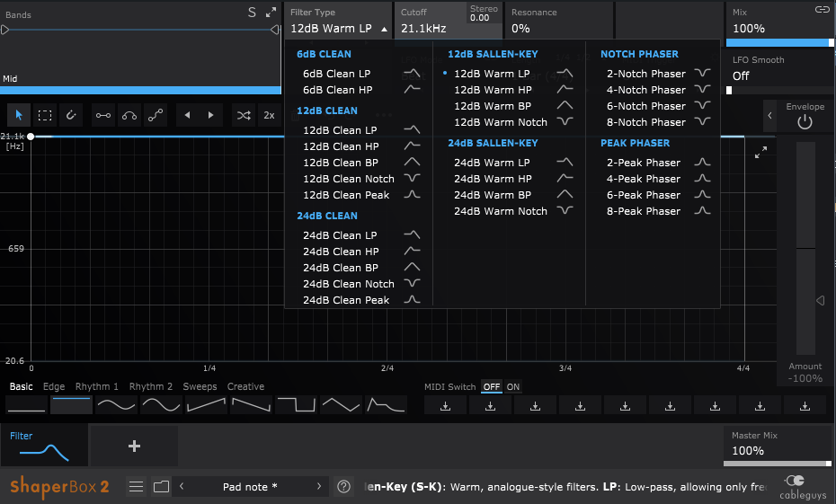836x504 pixels.
Task: Select the pen draw tool
Action: 71,115
